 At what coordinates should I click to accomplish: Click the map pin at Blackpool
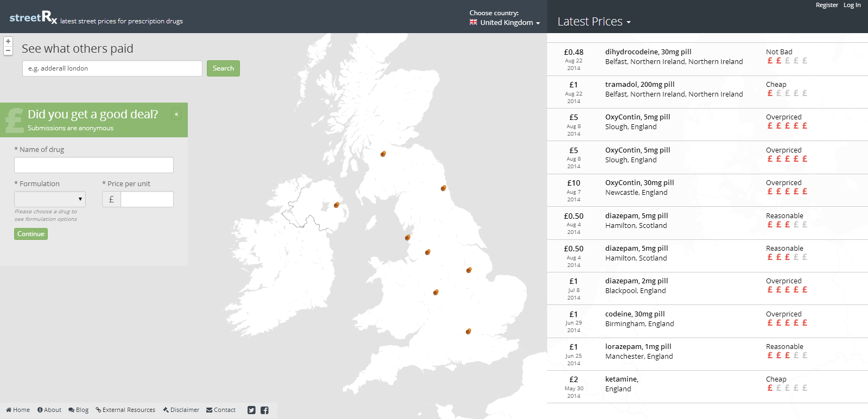tap(408, 237)
